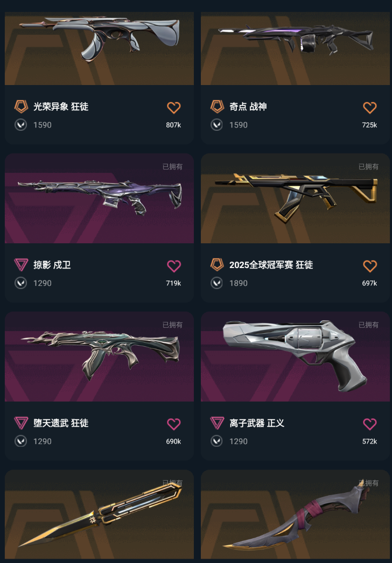Open the gold 2025全球冠军赛 狂徒 preview
Viewport: 392px width, 563px height.
pos(295,199)
